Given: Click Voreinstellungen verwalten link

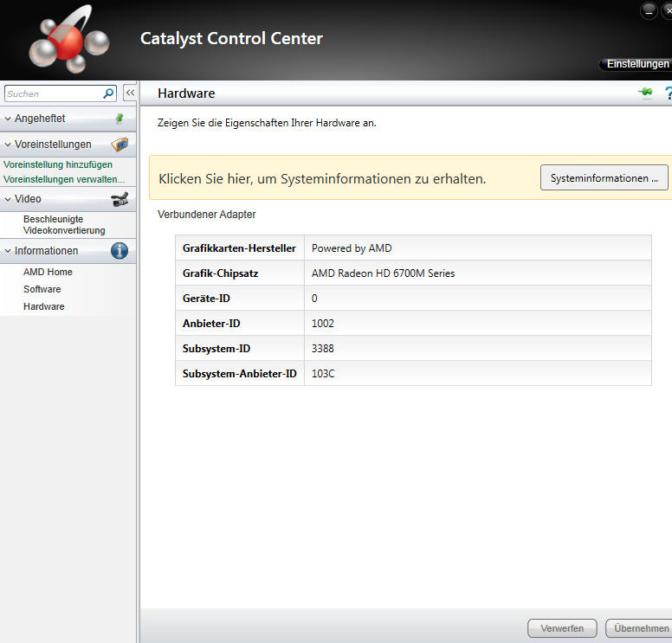Looking at the screenshot, I should tap(64, 179).
